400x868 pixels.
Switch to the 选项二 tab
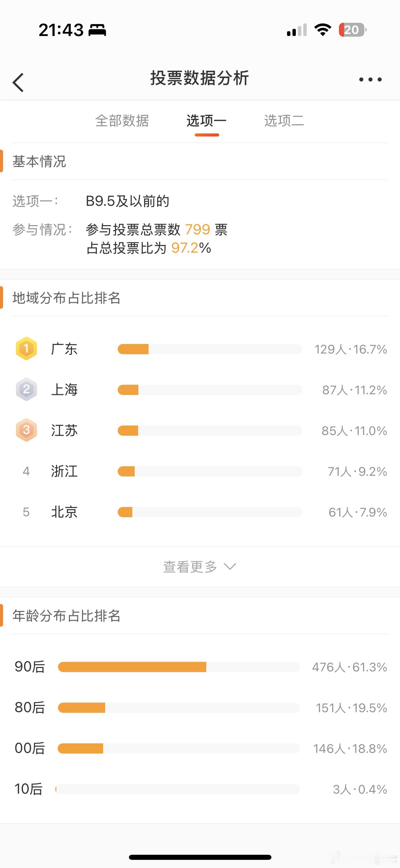click(x=284, y=121)
